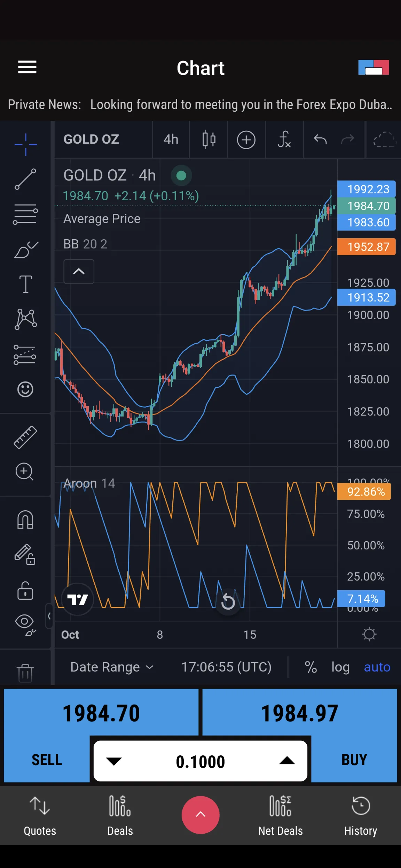Viewport: 401px width, 868px height.
Task: Toggle log scale mode
Action: point(340,667)
